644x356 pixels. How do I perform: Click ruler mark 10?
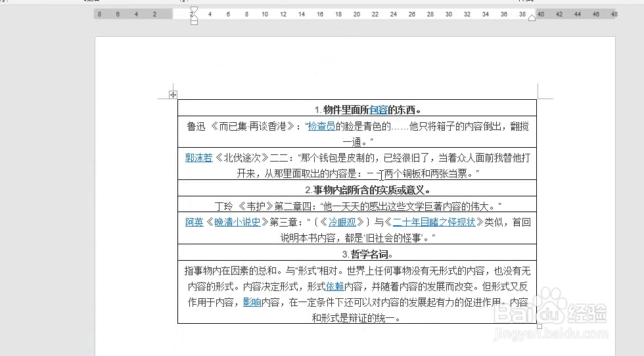click(x=265, y=14)
